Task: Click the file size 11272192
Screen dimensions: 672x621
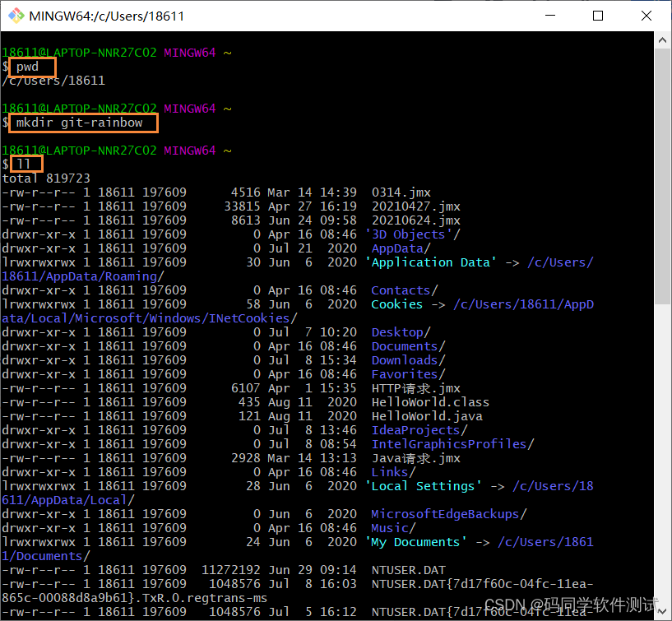Action: 231,570
